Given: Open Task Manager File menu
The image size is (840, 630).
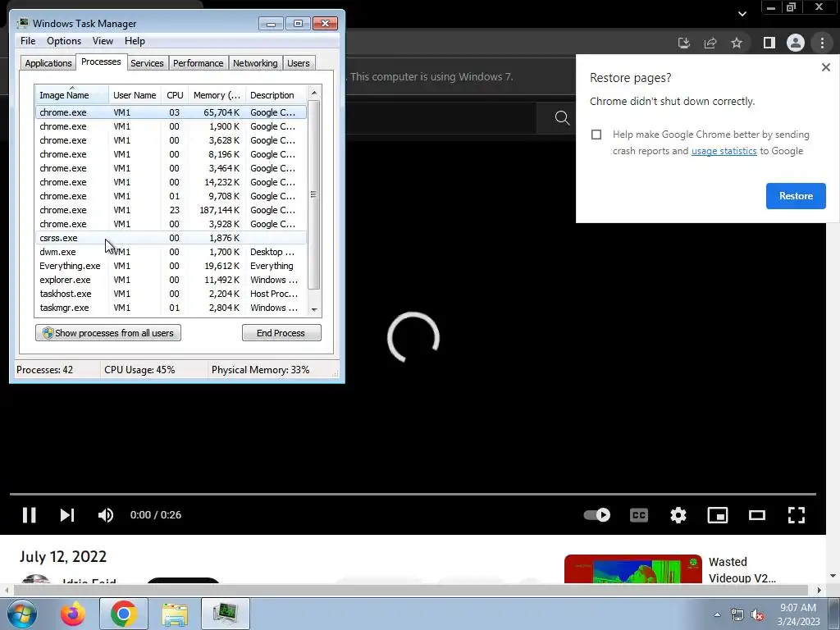Looking at the screenshot, I should coord(28,41).
